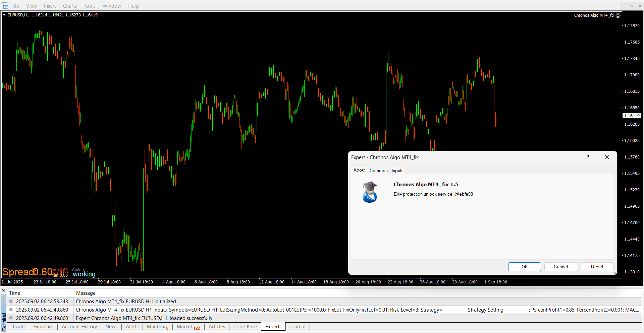This screenshot has width=644, height=333.
Task: Click the log icon beside the initialized message
Action: (x=11, y=301)
